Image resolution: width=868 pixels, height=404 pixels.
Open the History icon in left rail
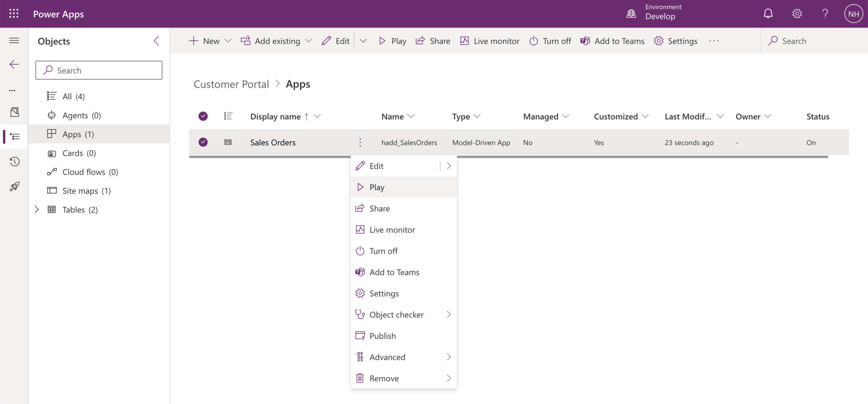[15, 162]
